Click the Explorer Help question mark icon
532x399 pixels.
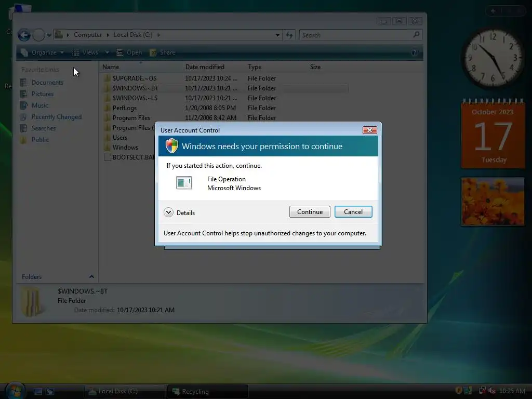coord(414,52)
